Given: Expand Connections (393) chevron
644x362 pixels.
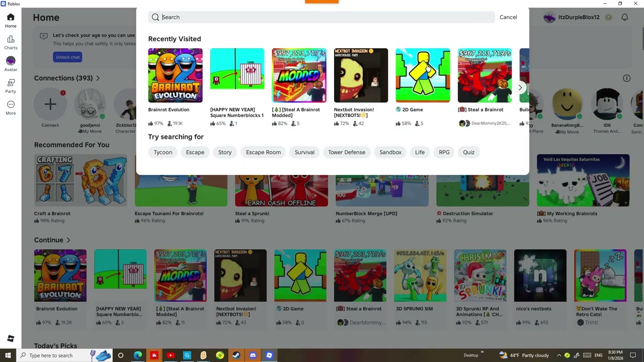Looking at the screenshot, I should point(98,78).
